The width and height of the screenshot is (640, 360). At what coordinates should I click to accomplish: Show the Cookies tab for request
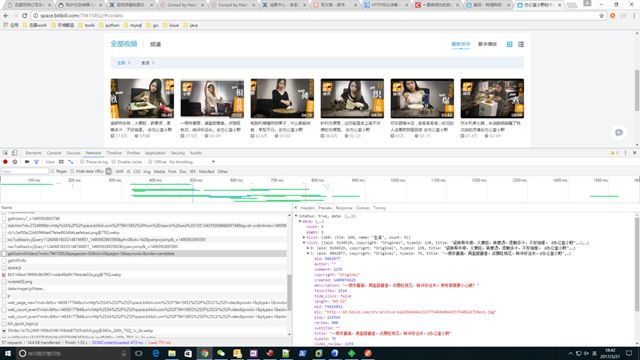[362, 208]
